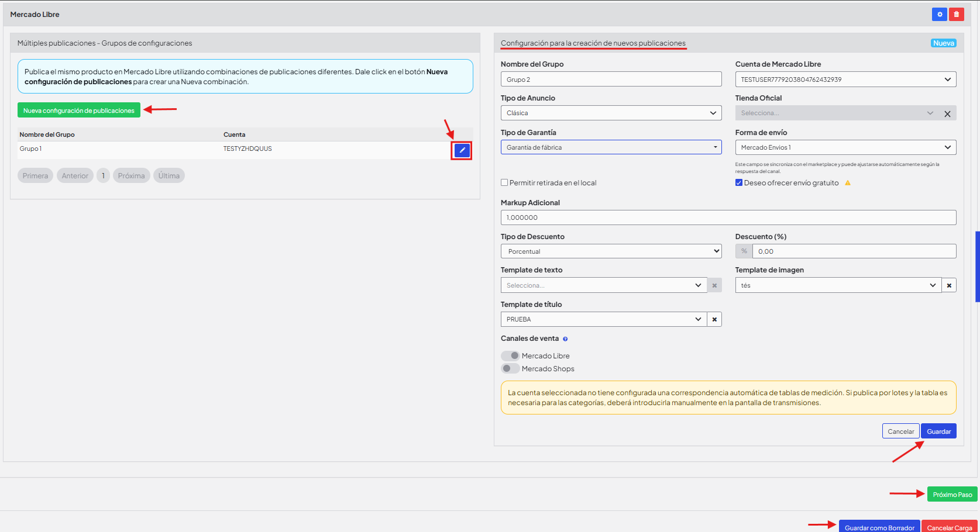Clear the Template de imagen selection
This screenshot has width=980, height=532.
(x=949, y=285)
